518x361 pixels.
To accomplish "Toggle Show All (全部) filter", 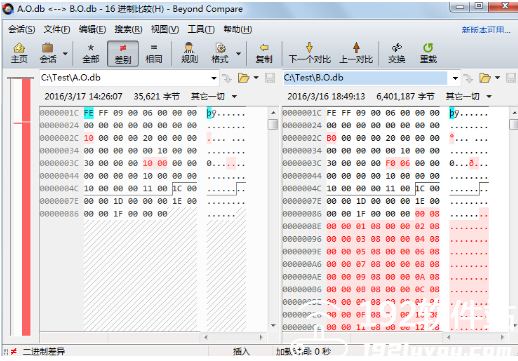I will pyautogui.click(x=91, y=53).
